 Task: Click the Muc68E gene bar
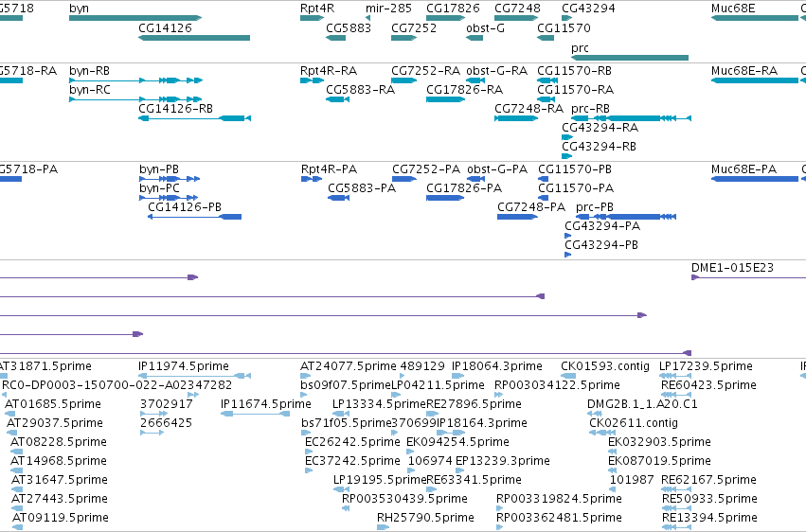pos(755,18)
